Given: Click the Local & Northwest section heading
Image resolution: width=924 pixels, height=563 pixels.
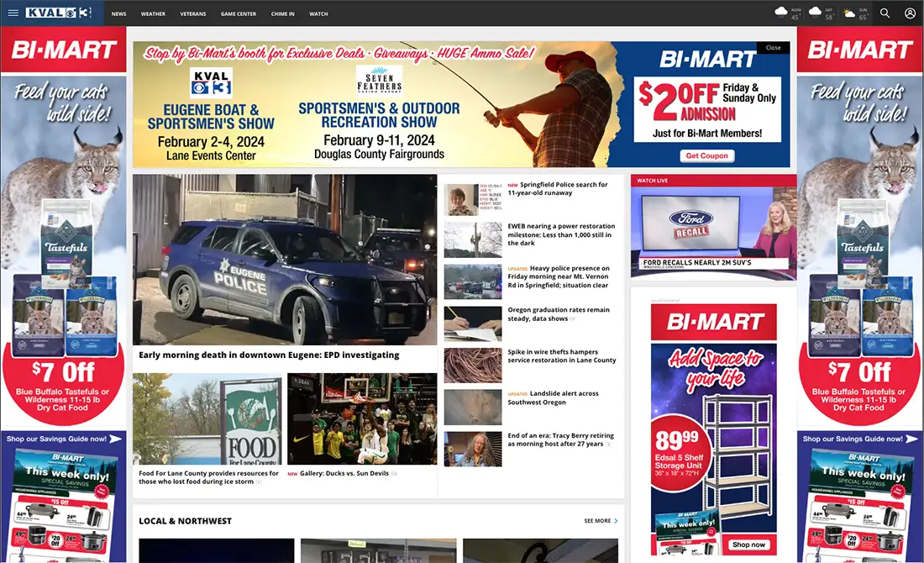Looking at the screenshot, I should tap(185, 521).
